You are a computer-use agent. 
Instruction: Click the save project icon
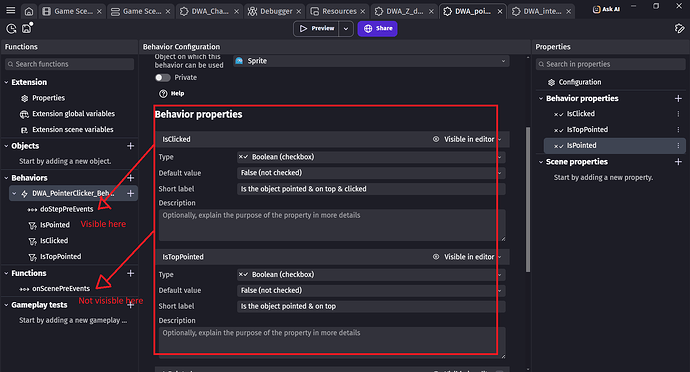[27, 28]
